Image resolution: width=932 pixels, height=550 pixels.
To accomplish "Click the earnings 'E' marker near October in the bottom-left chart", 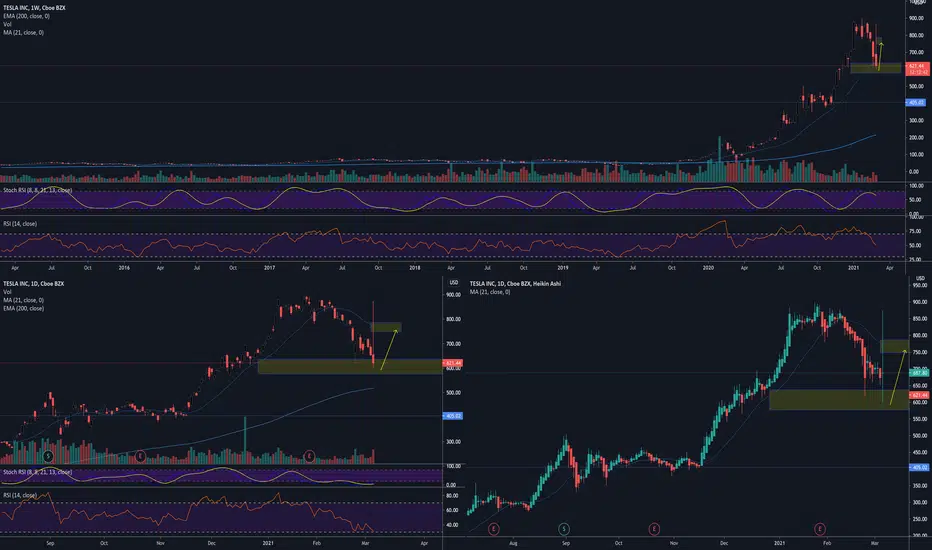I will (x=140, y=456).
